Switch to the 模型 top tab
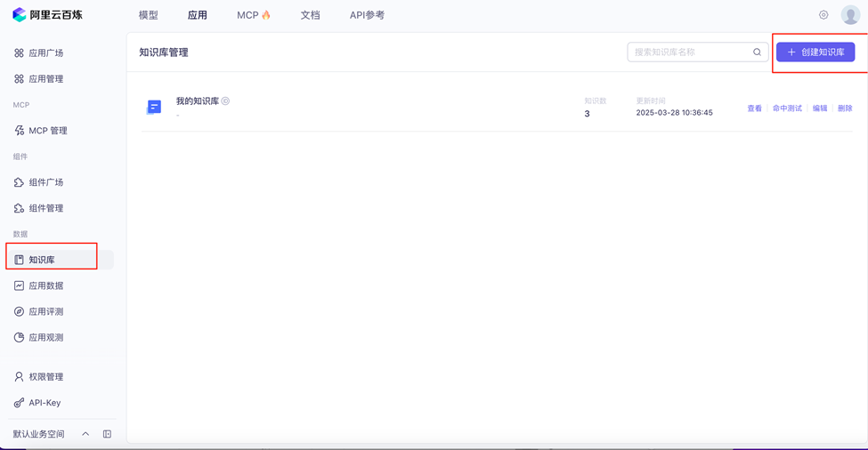 [149, 15]
